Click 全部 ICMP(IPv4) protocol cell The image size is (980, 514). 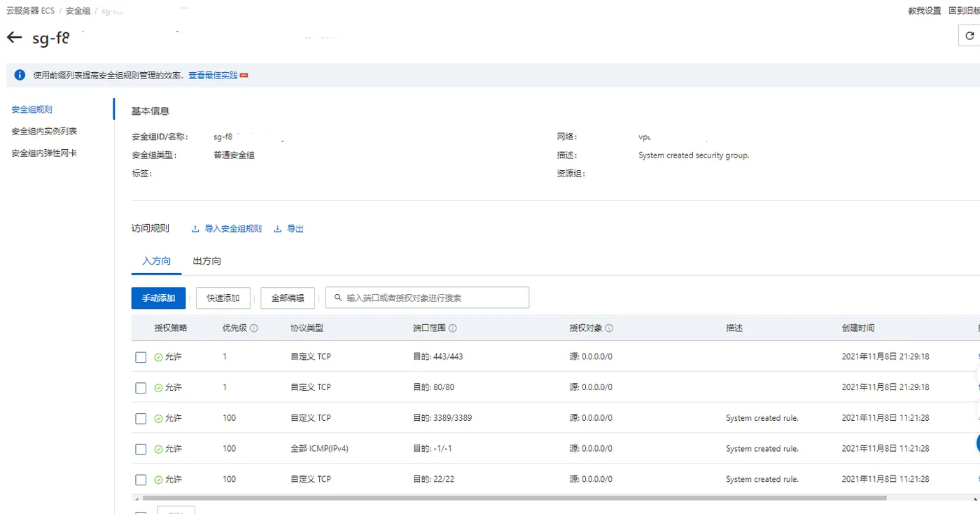[x=319, y=449]
